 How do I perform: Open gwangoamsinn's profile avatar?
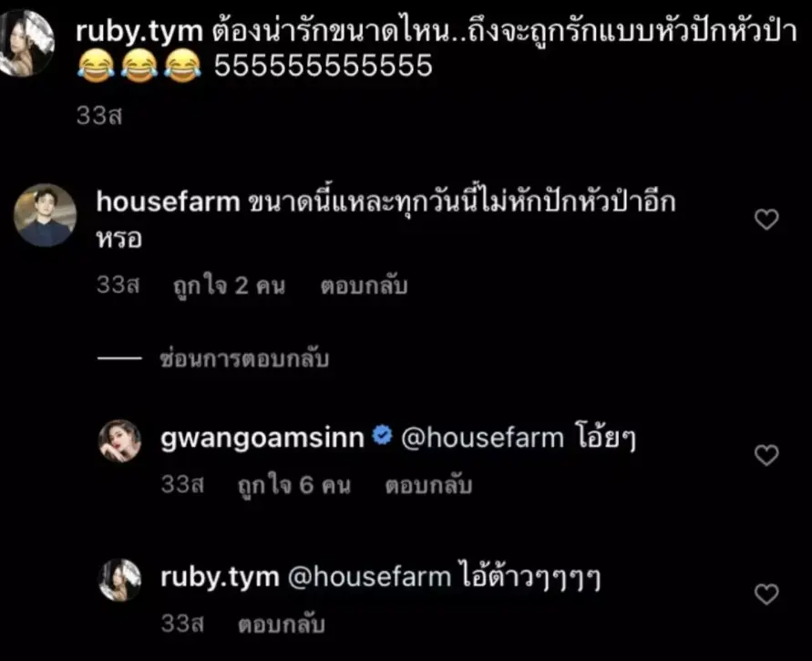[x=119, y=441]
